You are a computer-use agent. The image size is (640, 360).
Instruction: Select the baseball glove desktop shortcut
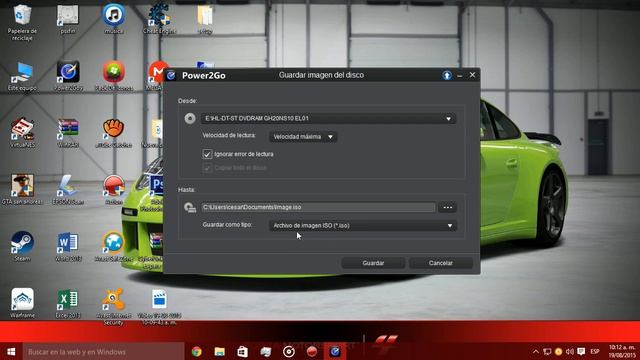tap(113, 133)
